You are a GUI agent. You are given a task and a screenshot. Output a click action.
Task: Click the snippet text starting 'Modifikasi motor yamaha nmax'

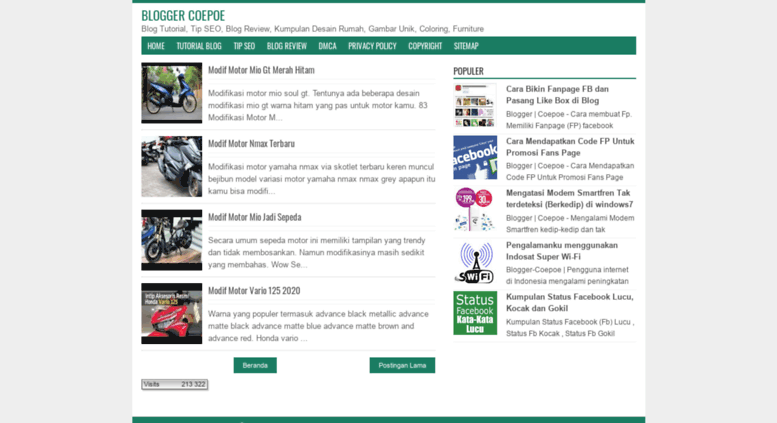[322, 179]
